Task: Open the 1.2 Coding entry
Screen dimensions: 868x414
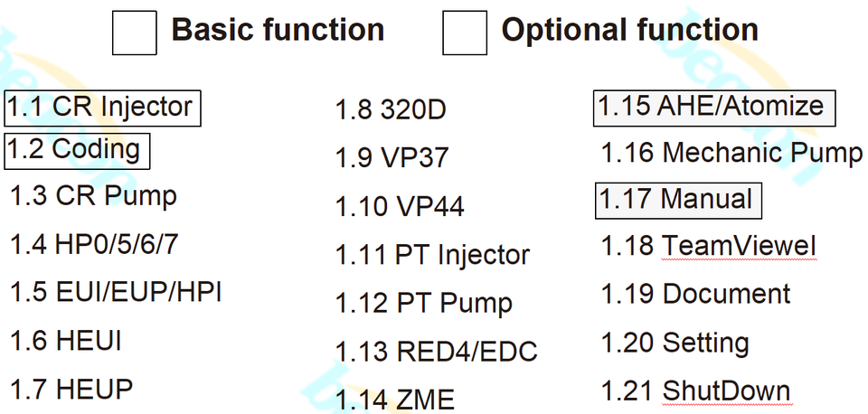Action: [x=76, y=150]
